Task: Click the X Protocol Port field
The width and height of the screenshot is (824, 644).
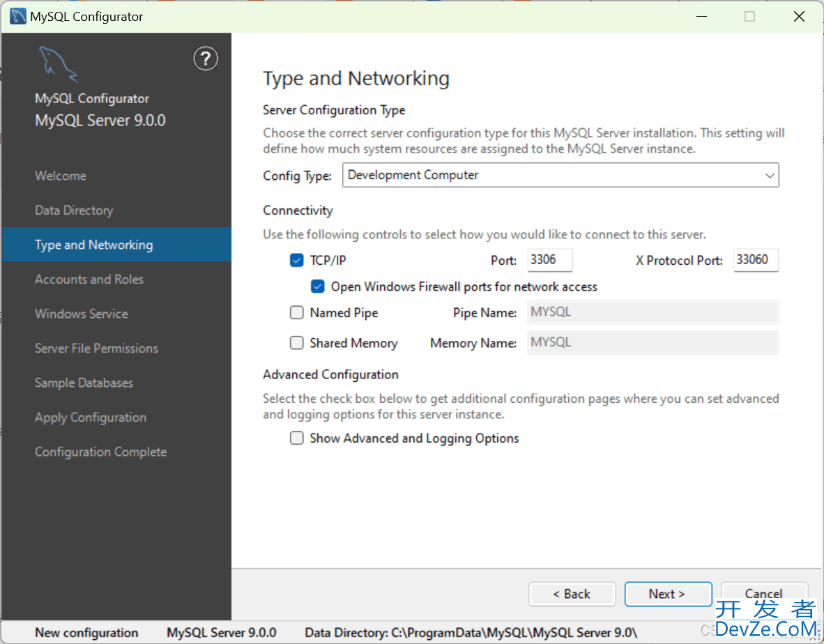Action: tap(756, 260)
